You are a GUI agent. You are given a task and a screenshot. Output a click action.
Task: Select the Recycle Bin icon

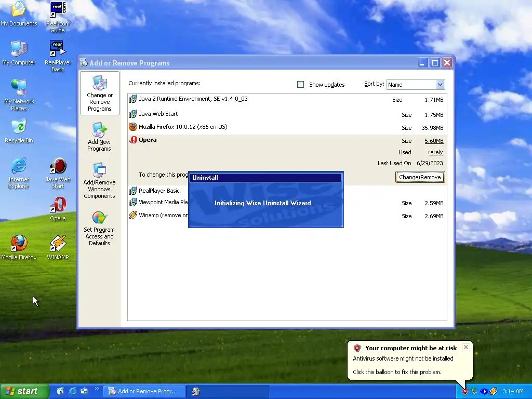pyautogui.click(x=19, y=130)
